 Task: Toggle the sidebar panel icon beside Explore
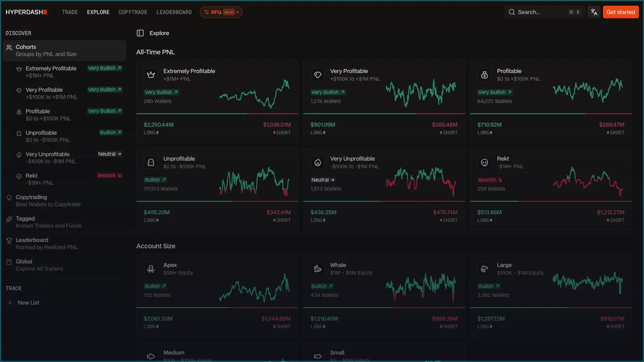click(x=140, y=33)
